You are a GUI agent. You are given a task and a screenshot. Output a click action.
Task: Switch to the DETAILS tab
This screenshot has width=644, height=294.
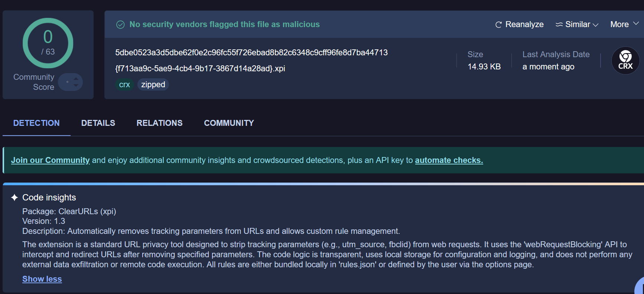(x=98, y=123)
